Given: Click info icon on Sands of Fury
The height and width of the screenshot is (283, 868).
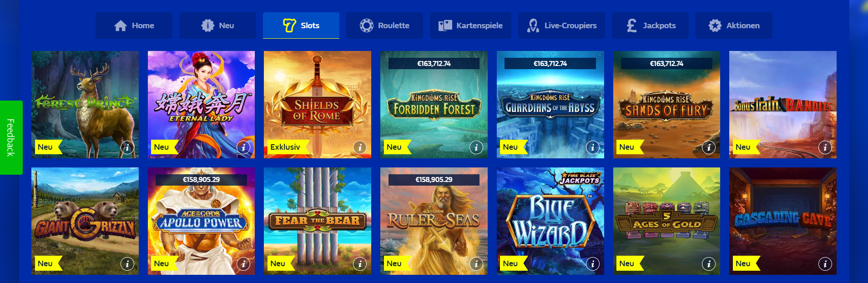Looking at the screenshot, I should coord(709,147).
